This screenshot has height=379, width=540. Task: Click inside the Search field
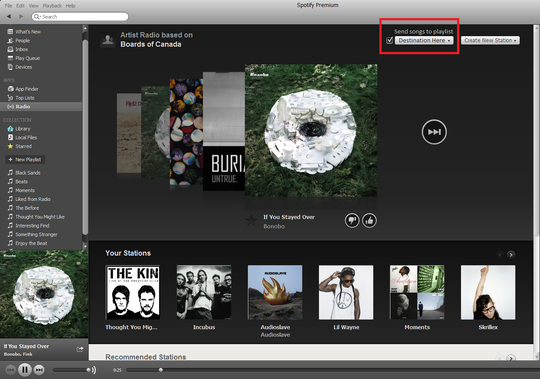point(80,17)
